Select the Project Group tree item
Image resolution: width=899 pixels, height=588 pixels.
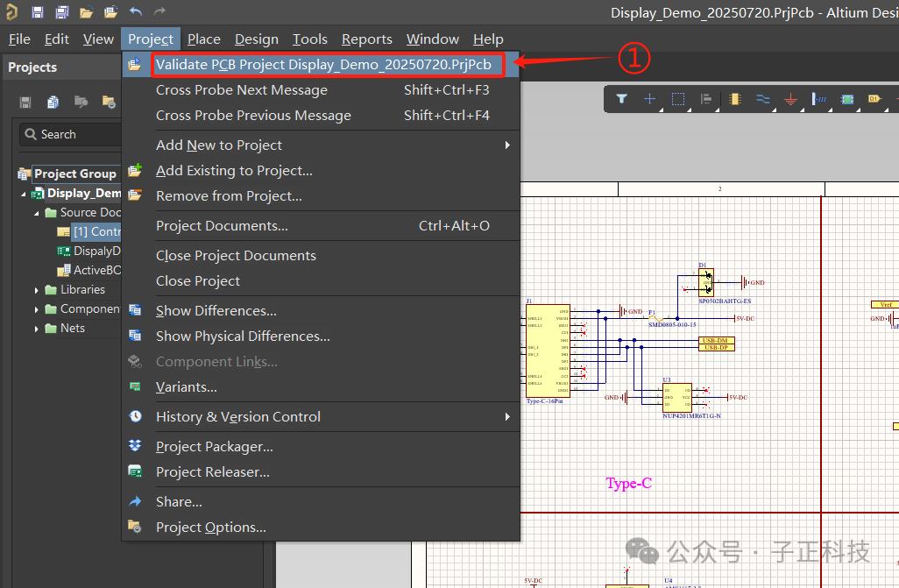[74, 174]
